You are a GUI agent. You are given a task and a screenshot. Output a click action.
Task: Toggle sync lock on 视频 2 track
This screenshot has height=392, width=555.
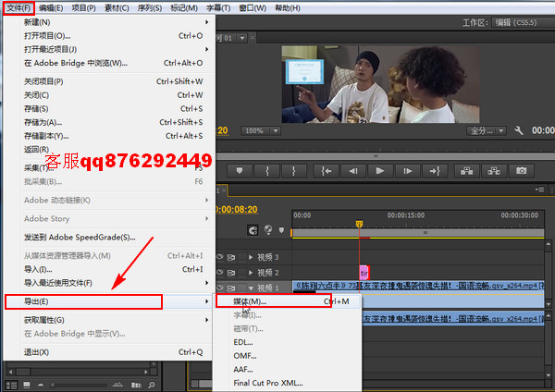(231, 273)
